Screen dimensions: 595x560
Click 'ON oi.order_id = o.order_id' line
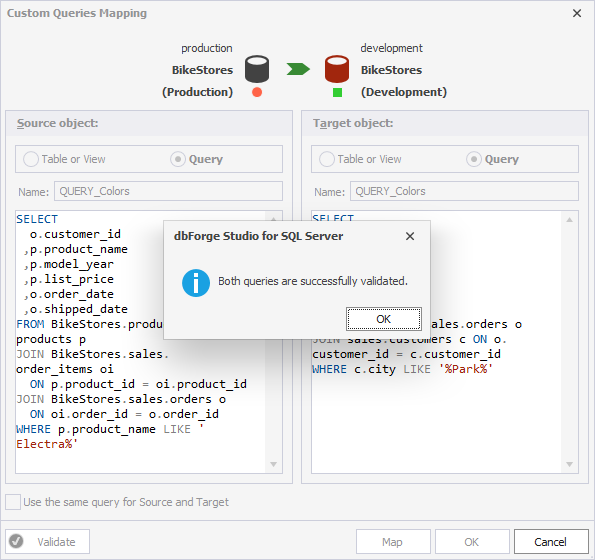pyautogui.click(x=124, y=414)
